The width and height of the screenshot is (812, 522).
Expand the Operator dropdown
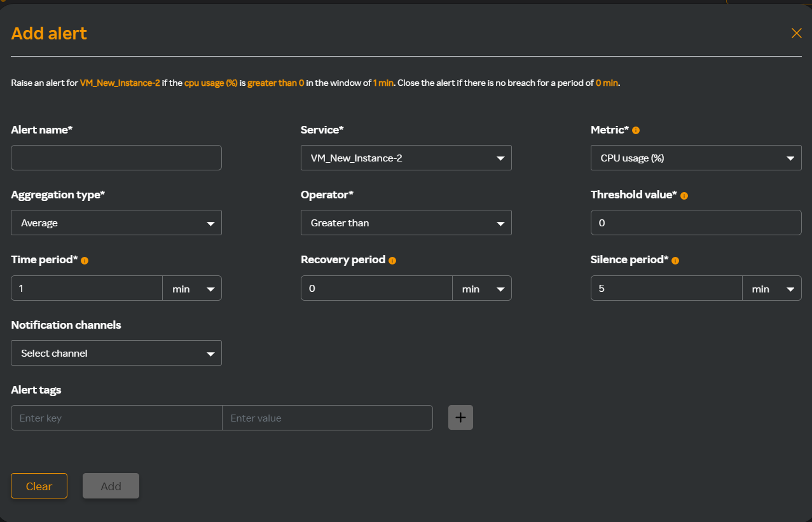(x=406, y=223)
